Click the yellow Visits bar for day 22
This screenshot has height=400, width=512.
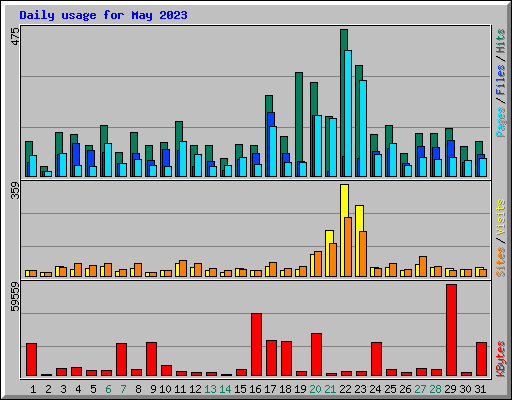coord(344,201)
